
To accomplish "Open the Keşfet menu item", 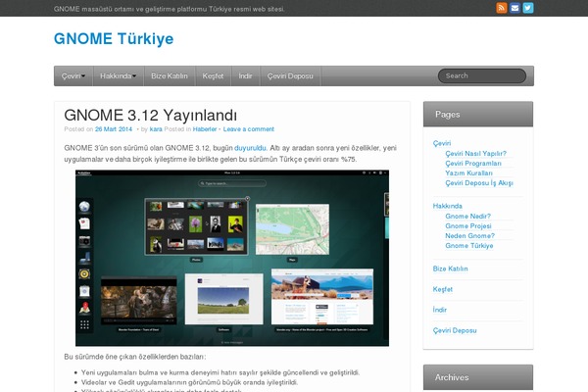I will (x=213, y=76).
